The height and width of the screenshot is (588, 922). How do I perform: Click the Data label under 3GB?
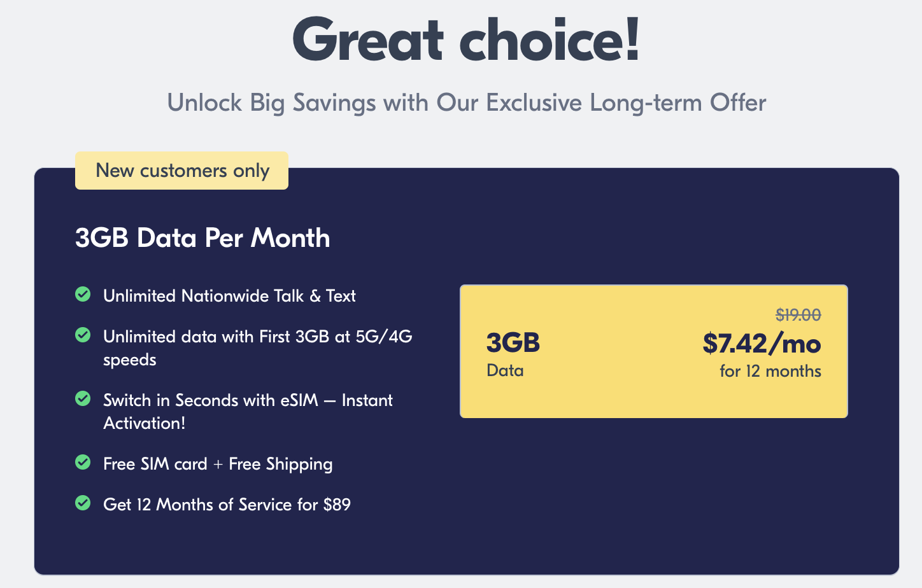click(505, 370)
